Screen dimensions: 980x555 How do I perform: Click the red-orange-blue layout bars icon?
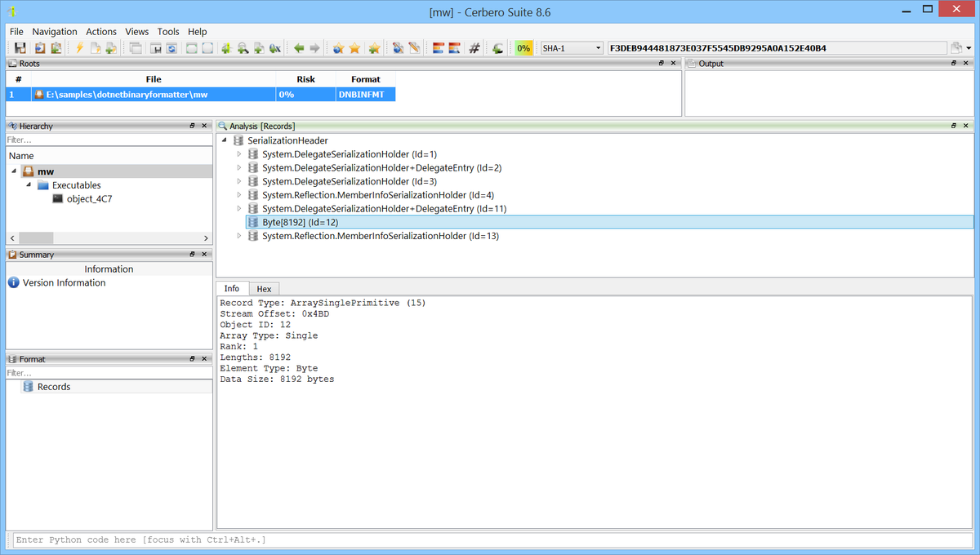pyautogui.click(x=439, y=48)
